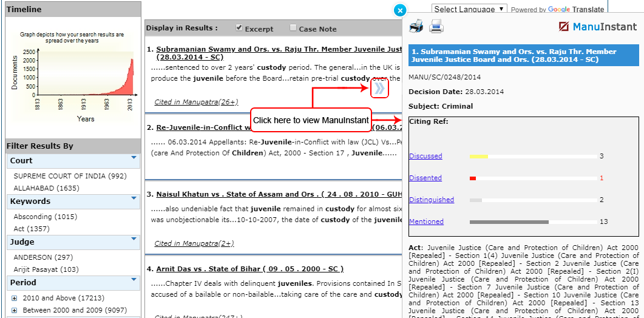The image size is (644, 318).
Task: Open the Discussed citing references link
Action: 425,156
